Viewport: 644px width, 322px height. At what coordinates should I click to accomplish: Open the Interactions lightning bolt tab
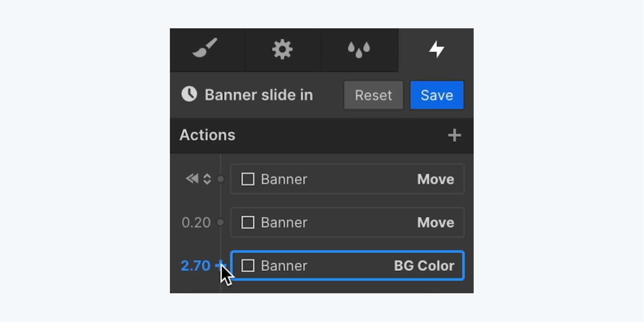(x=436, y=49)
